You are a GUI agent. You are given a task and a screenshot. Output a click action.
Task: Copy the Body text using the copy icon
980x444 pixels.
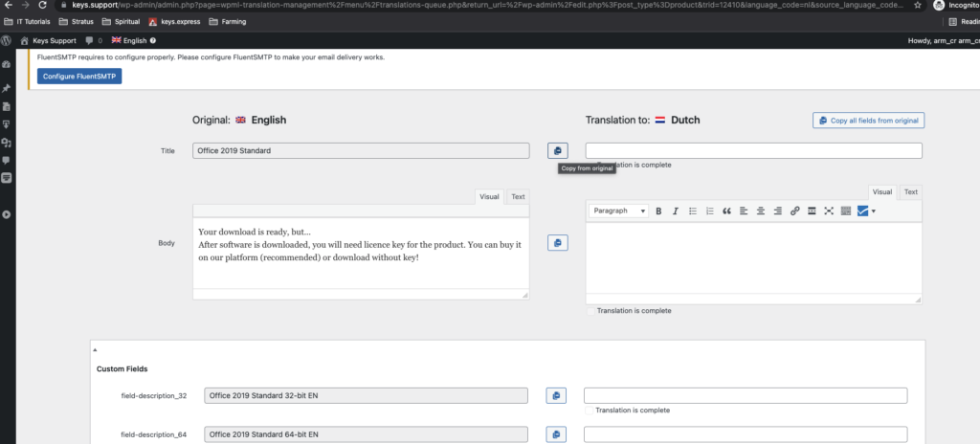tap(558, 243)
